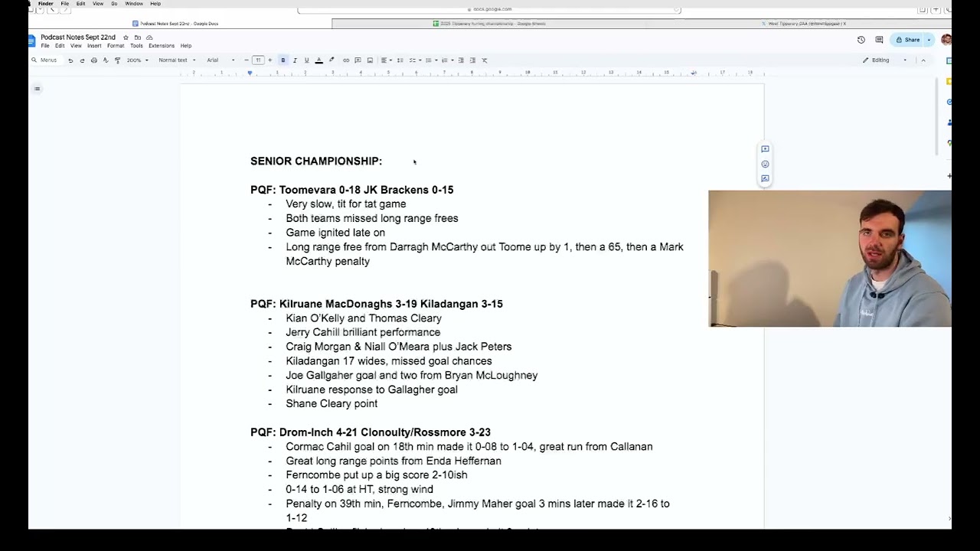Screen dimensions: 980x551
Task: Toggle bold formatting
Action: point(283,60)
